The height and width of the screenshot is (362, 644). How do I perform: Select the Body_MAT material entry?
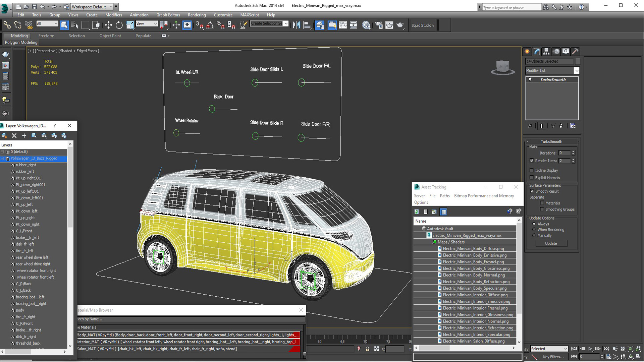(188, 335)
